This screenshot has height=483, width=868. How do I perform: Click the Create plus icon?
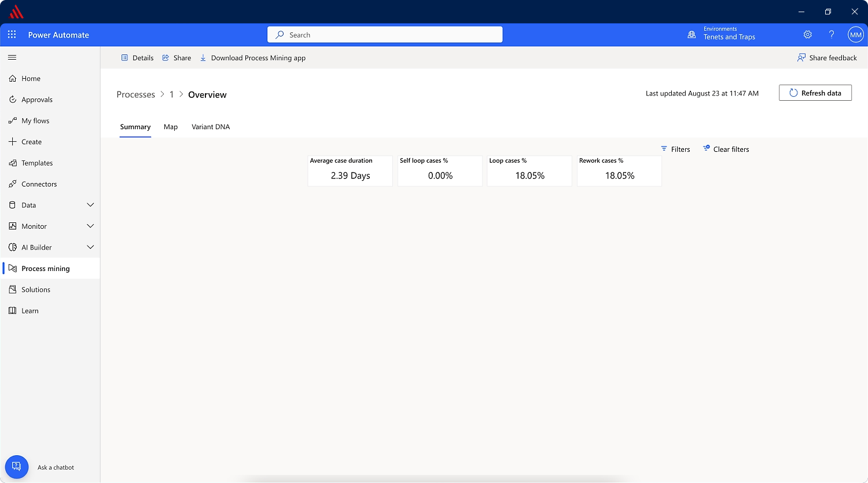[13, 142]
